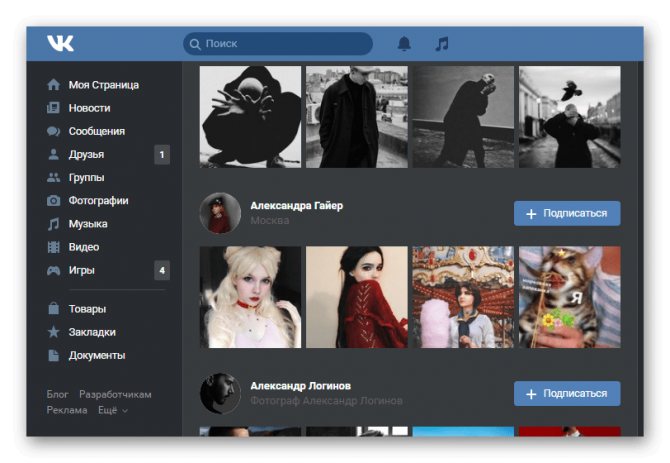The width and height of the screenshot is (670, 463).
Task: Click the Друзья counter badge showing 1
Action: click(x=162, y=154)
